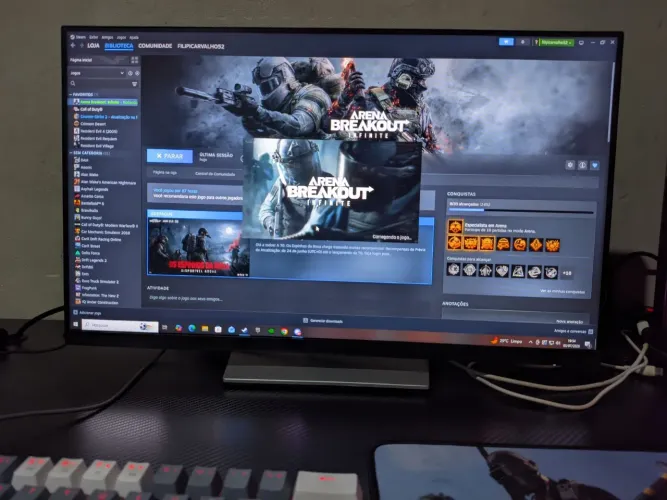Go forward with the navigation right arrow
The image size is (667, 500).
pos(81,46)
